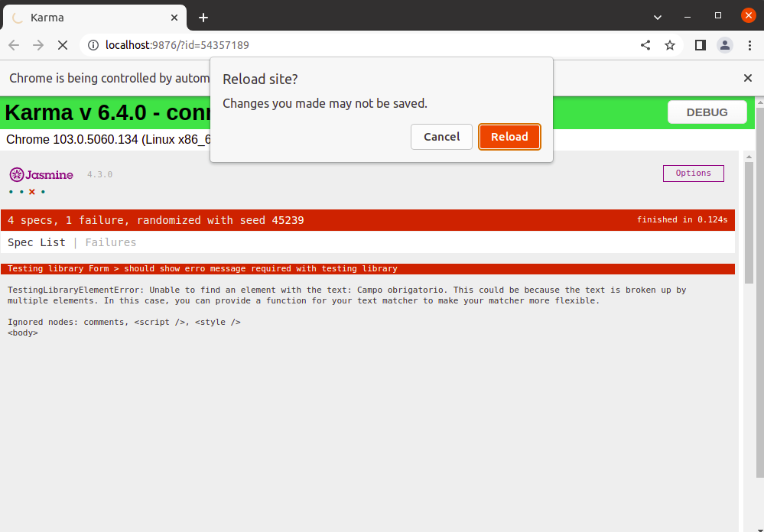This screenshot has width=764, height=532.
Task: Click the failing spec red X symbol
Action: [32, 192]
